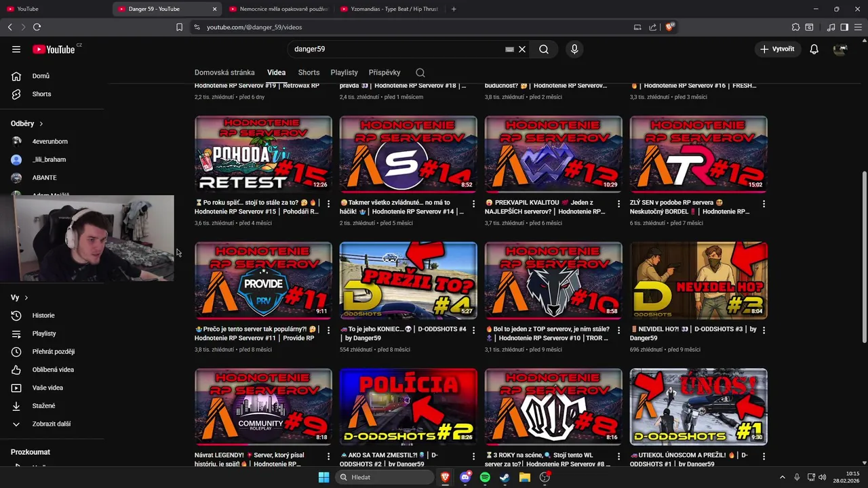Start voice search with the microphone icon
The width and height of the screenshot is (868, 488).
pyautogui.click(x=574, y=49)
